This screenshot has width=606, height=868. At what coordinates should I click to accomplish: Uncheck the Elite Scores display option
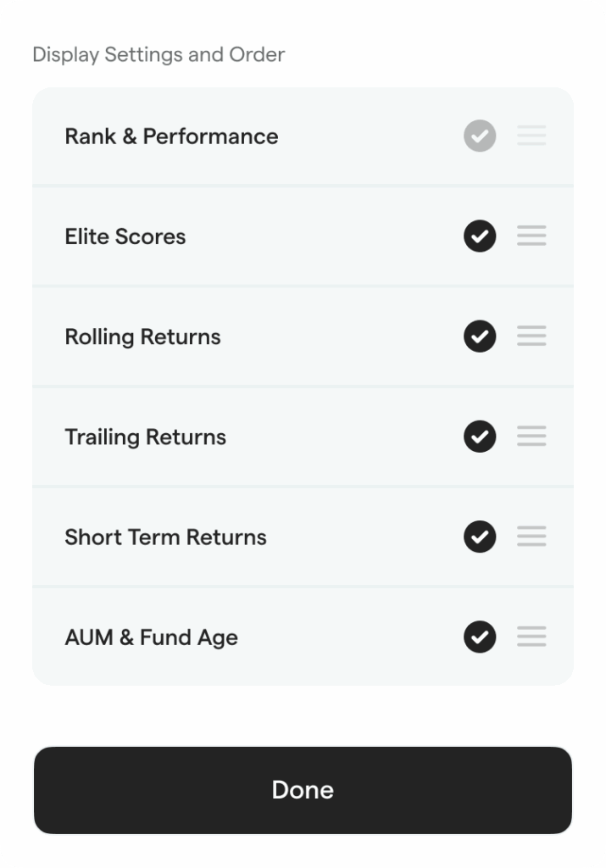coord(480,236)
